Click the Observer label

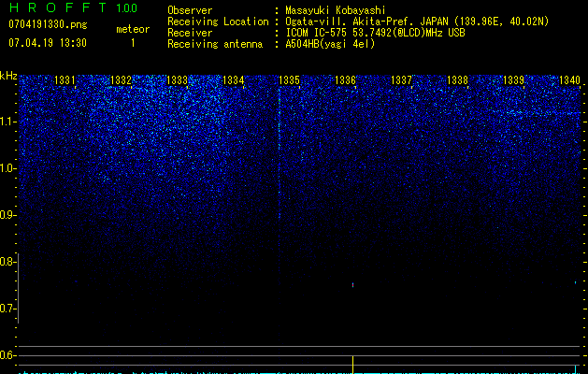click(190, 10)
